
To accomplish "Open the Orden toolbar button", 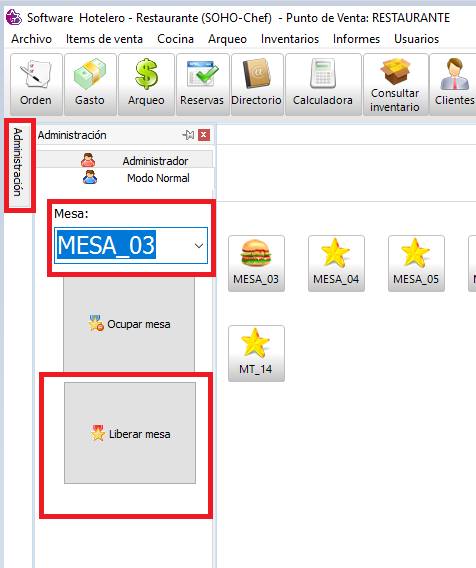I will pos(36,84).
